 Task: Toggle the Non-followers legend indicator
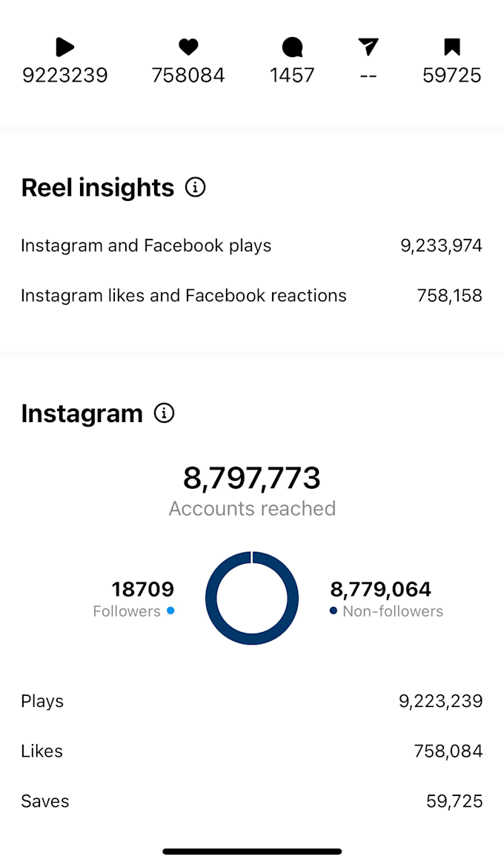[334, 611]
